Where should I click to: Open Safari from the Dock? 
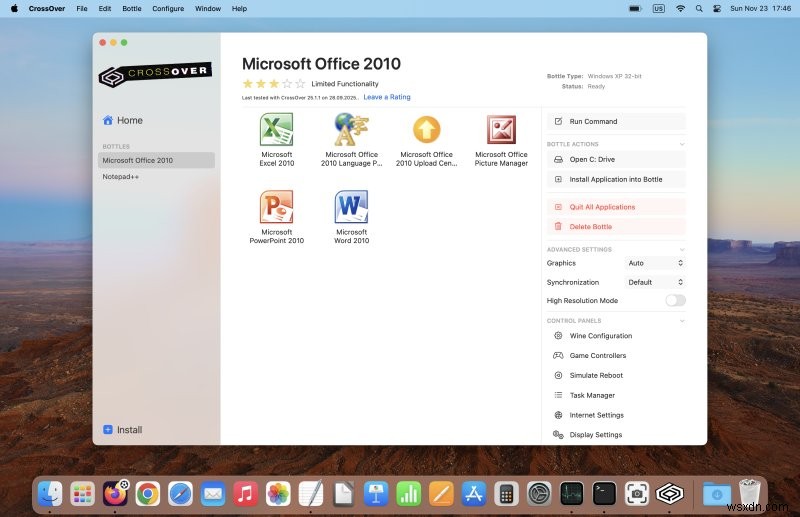(181, 494)
